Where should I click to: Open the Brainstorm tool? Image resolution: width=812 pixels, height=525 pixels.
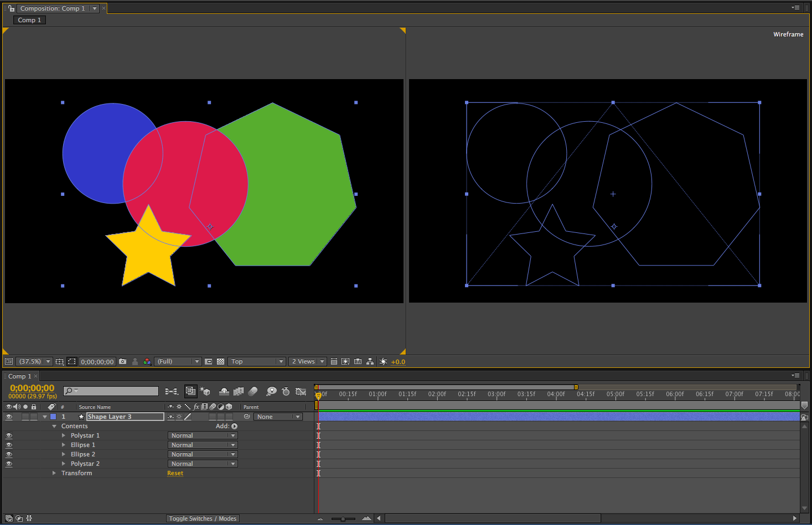pyautogui.click(x=271, y=391)
